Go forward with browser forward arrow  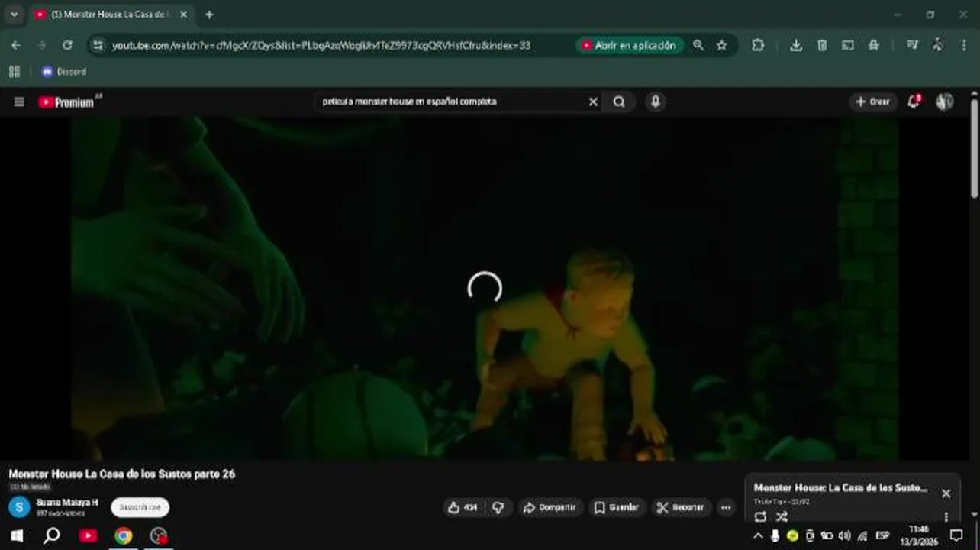tap(41, 45)
